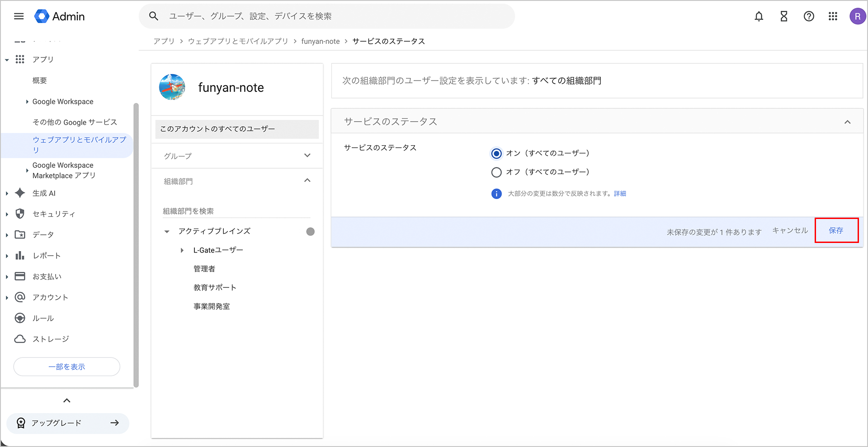This screenshot has width=868, height=447.
Task: Open その他の Google サービス in the sidebar
Action: 75,122
